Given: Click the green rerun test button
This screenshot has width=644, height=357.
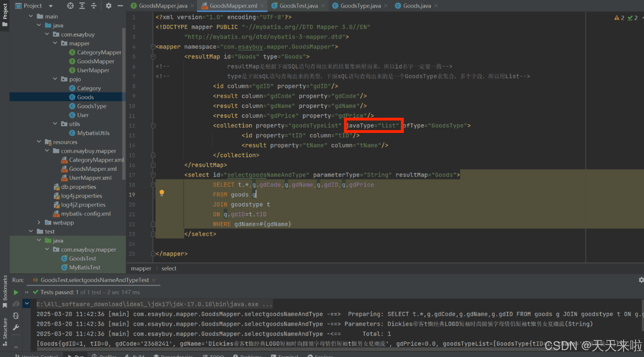Looking at the screenshot, I should [16, 292].
